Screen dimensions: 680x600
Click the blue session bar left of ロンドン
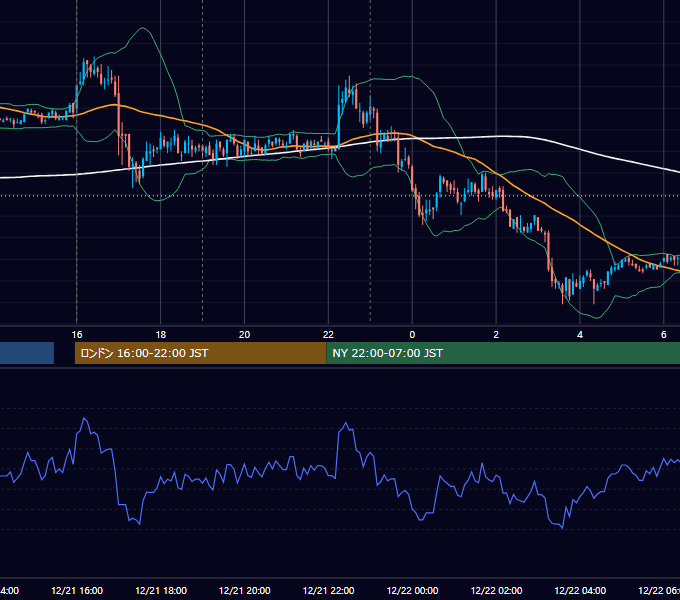tap(27, 353)
